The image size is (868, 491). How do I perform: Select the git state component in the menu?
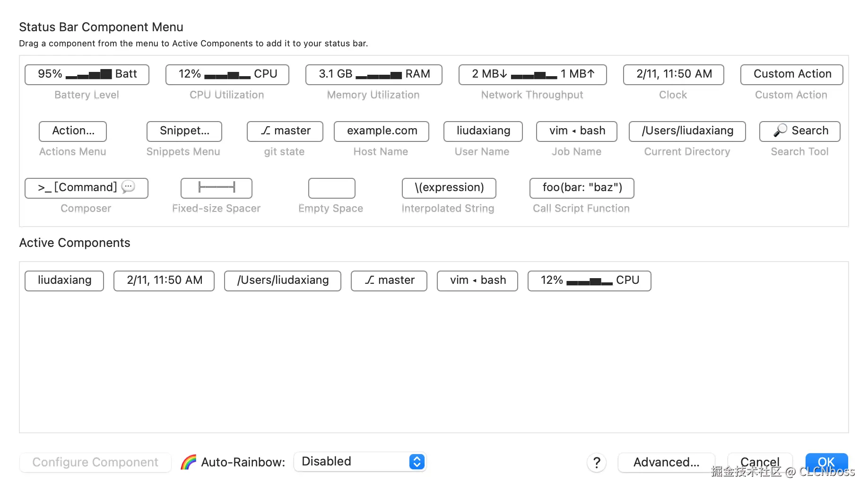tap(285, 131)
